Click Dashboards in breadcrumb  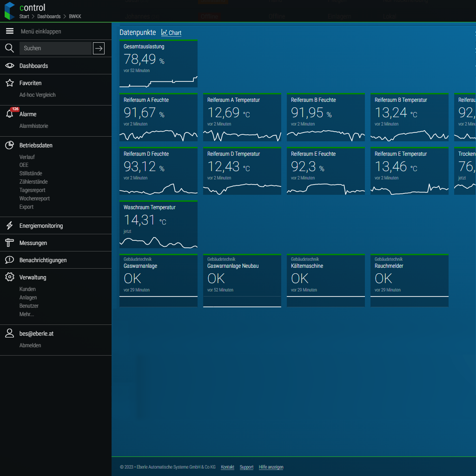coord(49,16)
